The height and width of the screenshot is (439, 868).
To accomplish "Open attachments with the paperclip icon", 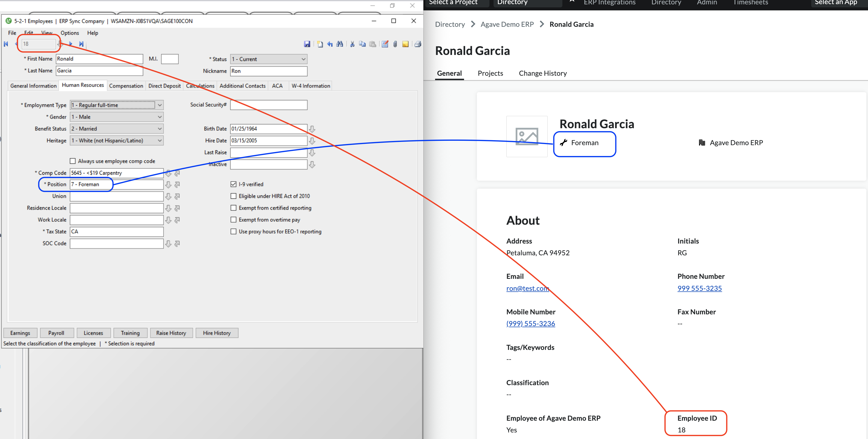I will 395,44.
